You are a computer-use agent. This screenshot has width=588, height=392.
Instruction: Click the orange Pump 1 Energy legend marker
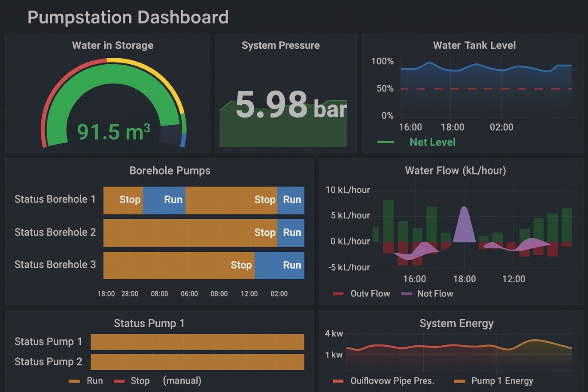[459, 381]
